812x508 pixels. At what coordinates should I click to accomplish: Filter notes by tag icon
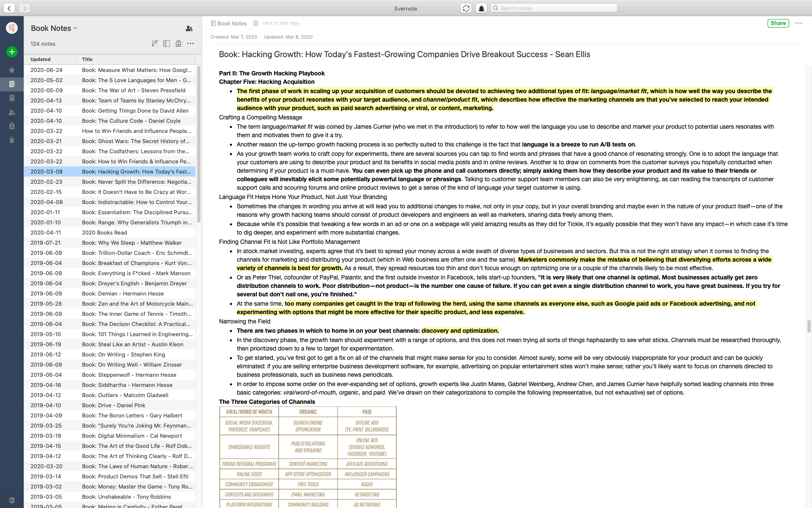(178, 43)
